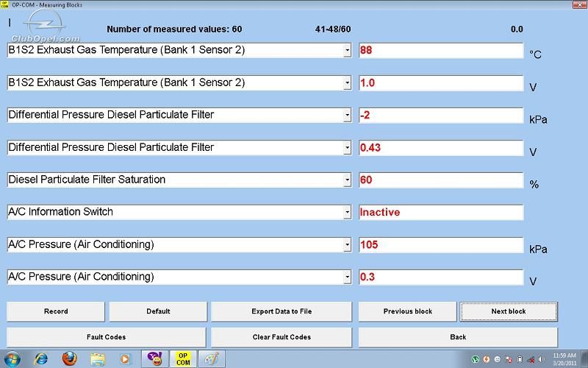The width and height of the screenshot is (588, 368).
Task: Click the A/C pressure voltage field showing 0.3
Action: [441, 277]
